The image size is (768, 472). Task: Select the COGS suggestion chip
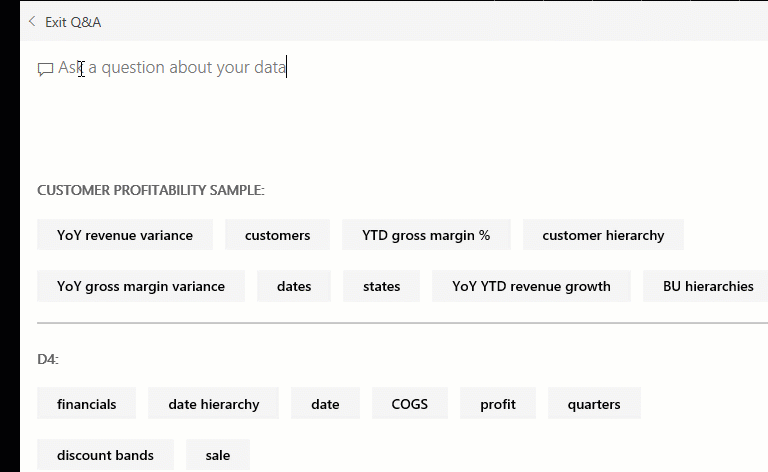pyautogui.click(x=410, y=404)
